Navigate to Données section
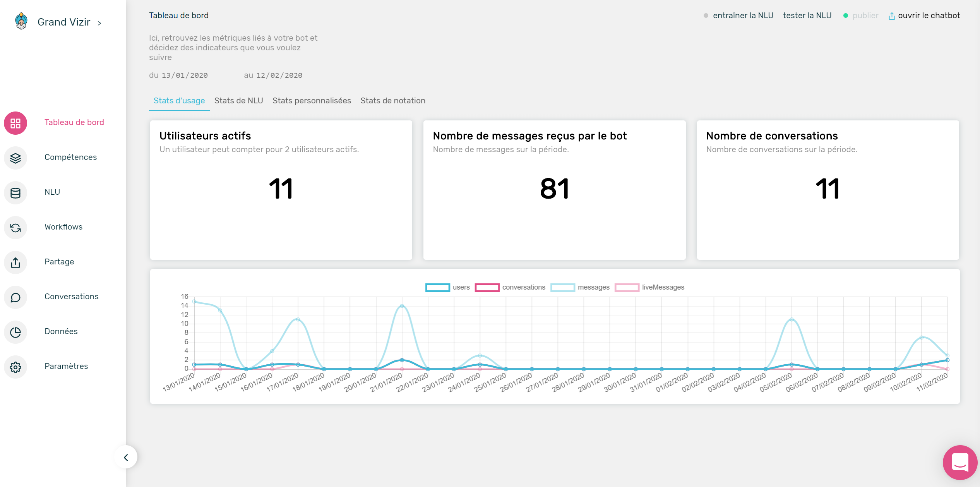The height and width of the screenshot is (487, 980). coord(62,331)
